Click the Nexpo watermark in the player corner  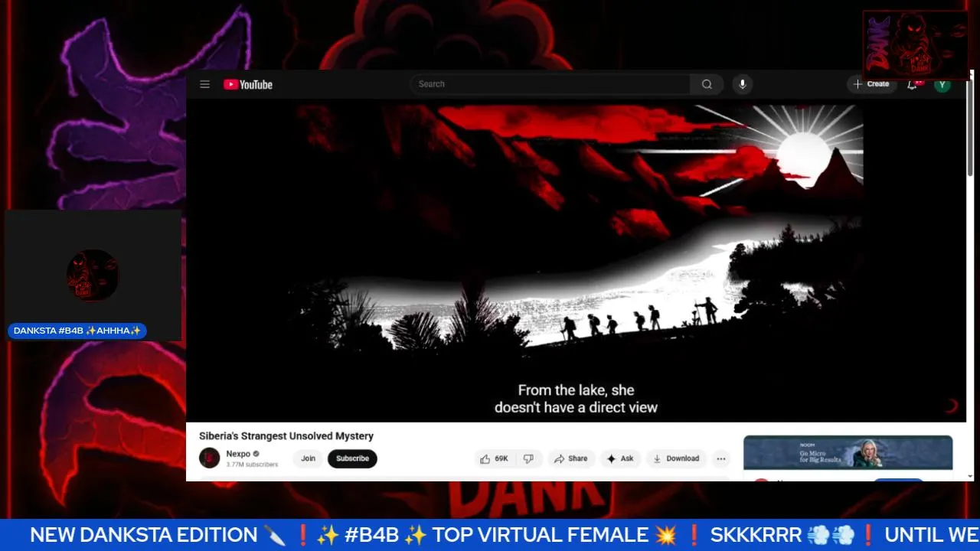click(x=951, y=406)
